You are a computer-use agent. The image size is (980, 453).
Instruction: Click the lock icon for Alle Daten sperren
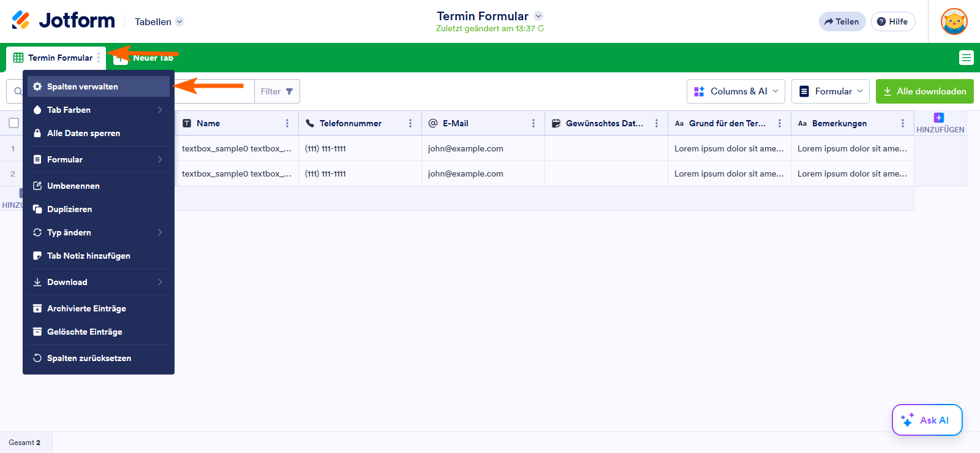(x=37, y=133)
